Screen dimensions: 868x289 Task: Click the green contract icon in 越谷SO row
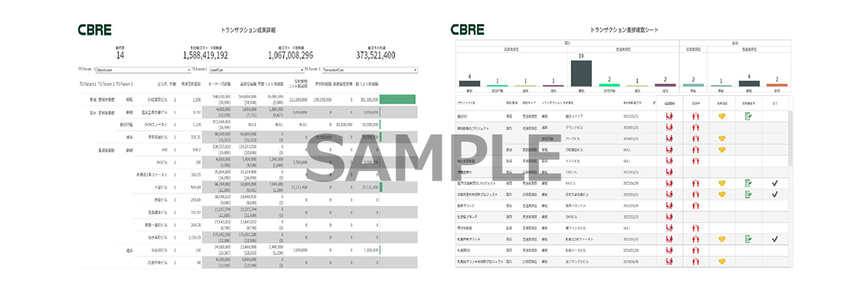748,116
